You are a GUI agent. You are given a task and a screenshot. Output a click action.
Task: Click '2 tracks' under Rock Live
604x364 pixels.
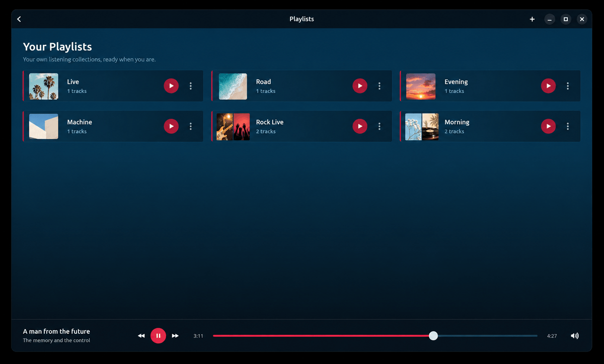[x=266, y=131]
